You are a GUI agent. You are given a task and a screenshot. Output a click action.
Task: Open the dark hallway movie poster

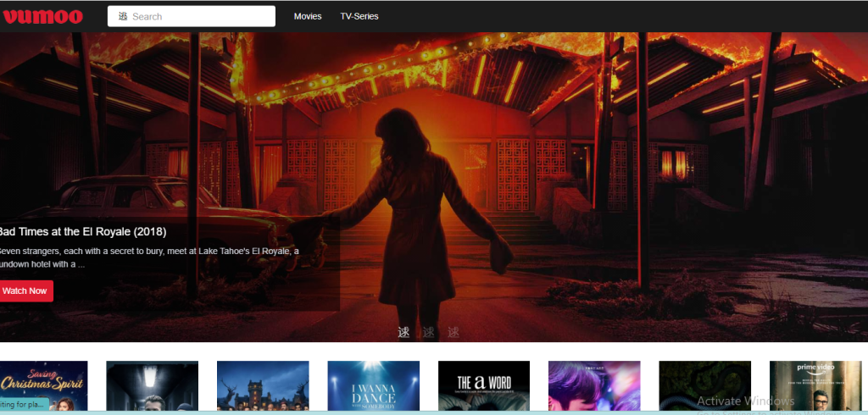pyautogui.click(x=153, y=385)
